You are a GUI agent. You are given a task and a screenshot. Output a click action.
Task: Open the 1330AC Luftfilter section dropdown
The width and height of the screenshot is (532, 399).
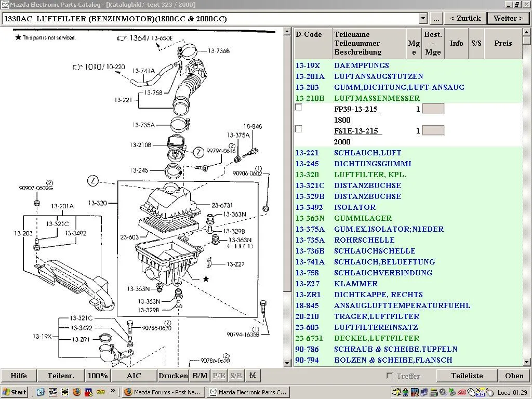(x=422, y=19)
